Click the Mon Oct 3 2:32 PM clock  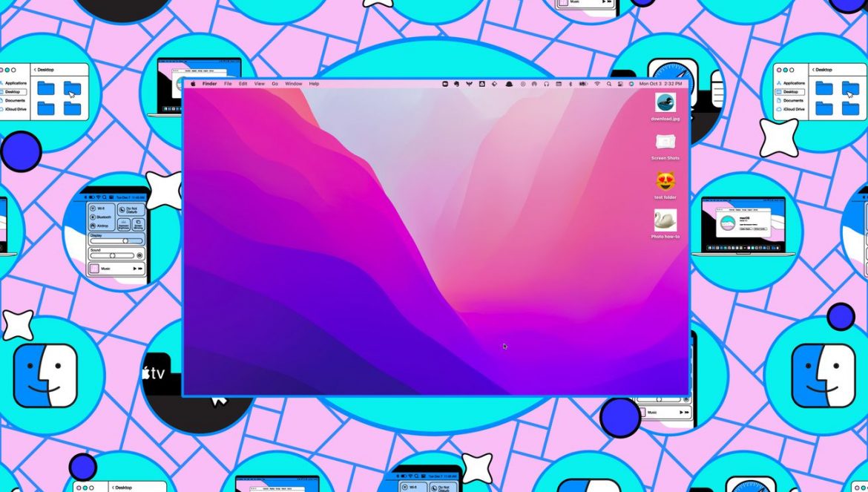click(x=660, y=84)
